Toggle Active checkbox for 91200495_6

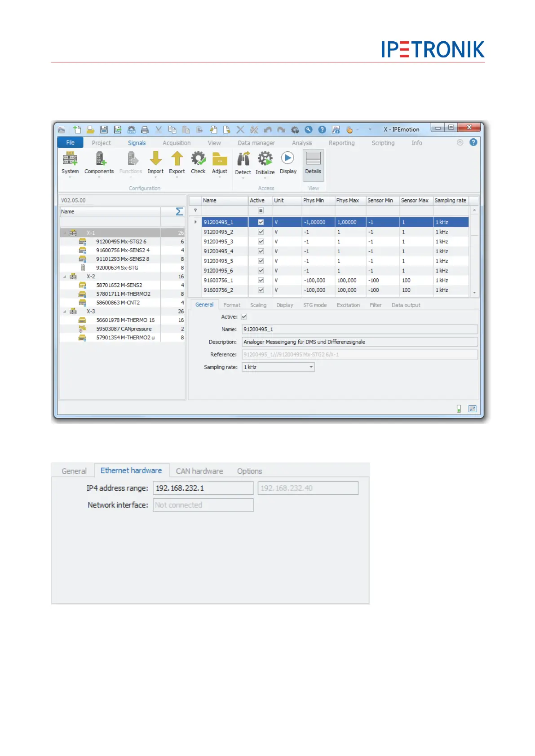(x=261, y=271)
